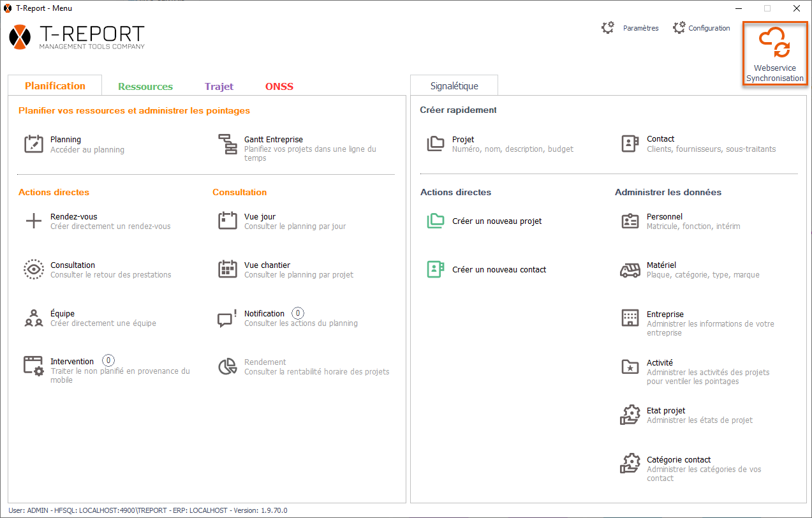Click the Notification count badge
812x518 pixels.
[x=298, y=313]
